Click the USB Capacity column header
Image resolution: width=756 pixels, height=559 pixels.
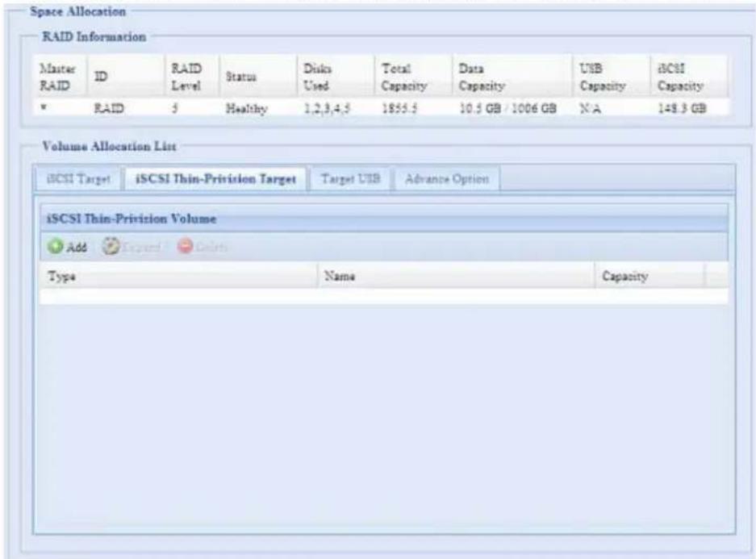(612, 77)
